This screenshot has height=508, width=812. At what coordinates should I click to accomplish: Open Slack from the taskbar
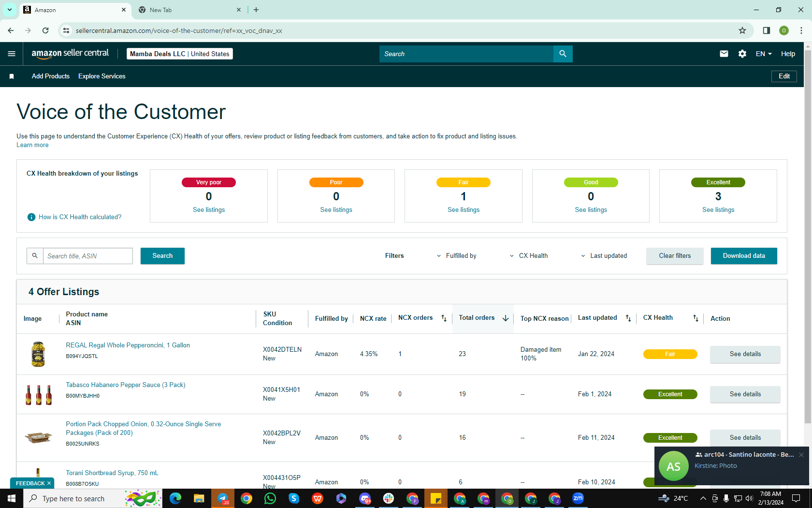(389, 498)
